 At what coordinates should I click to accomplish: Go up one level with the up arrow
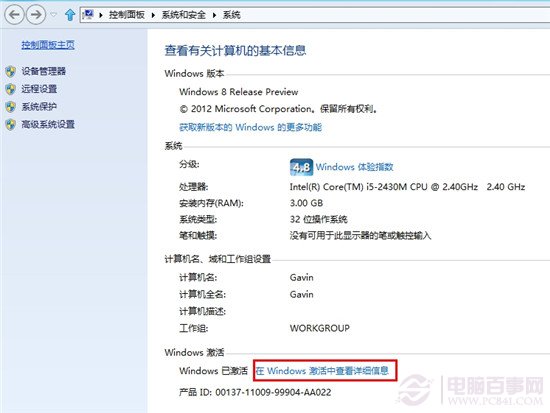tap(70, 15)
